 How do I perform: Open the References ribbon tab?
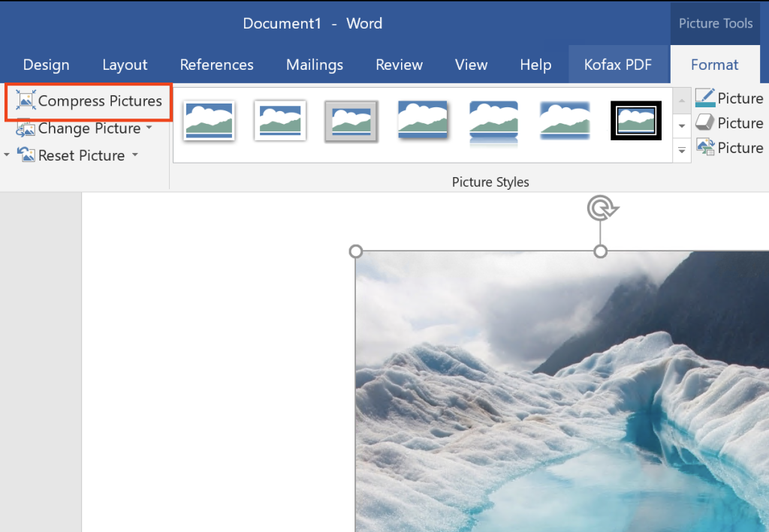click(217, 65)
